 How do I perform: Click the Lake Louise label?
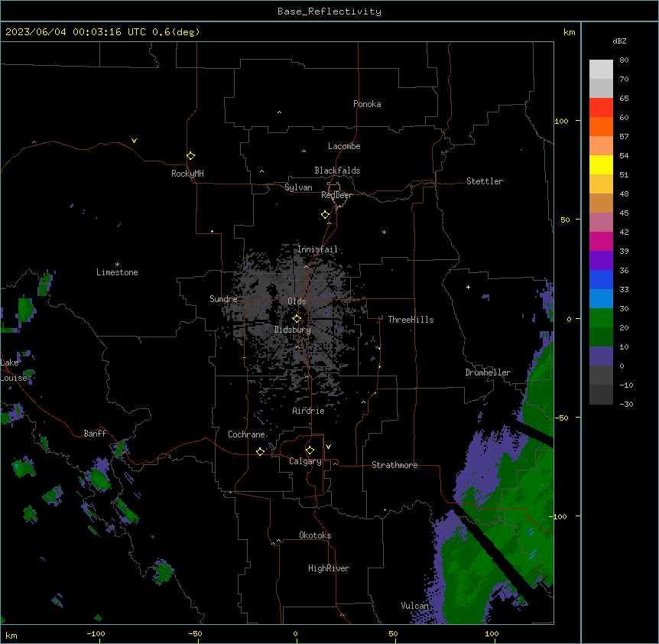(x=12, y=370)
